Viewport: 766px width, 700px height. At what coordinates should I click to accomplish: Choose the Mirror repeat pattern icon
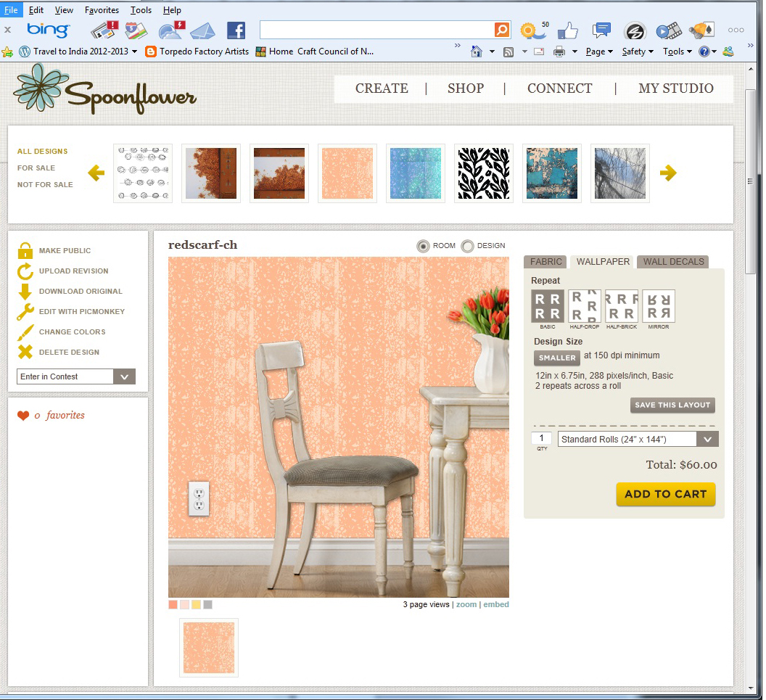[x=659, y=305]
